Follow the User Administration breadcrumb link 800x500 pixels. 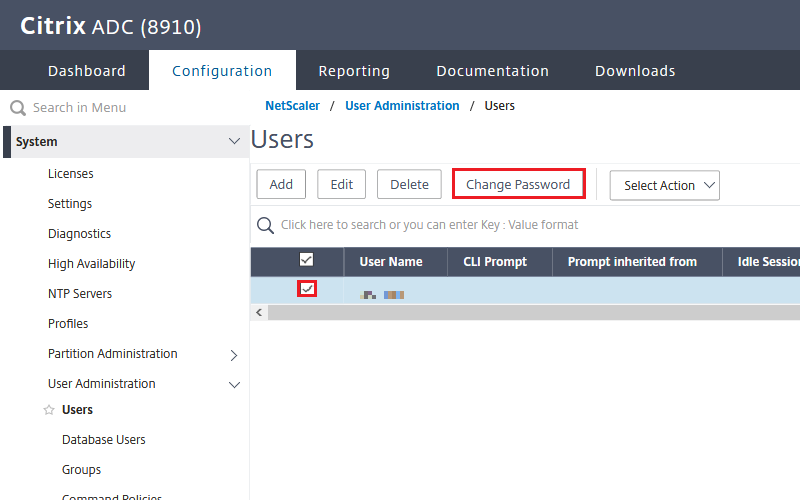(x=402, y=106)
